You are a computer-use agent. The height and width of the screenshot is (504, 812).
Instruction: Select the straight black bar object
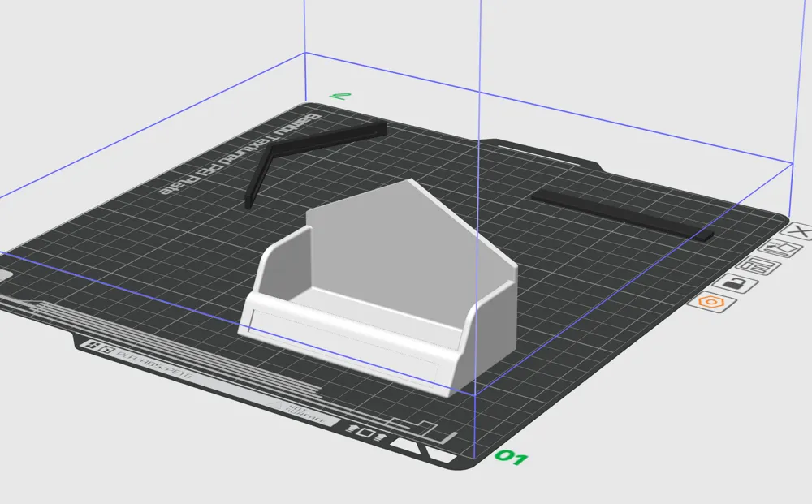pyautogui.click(x=622, y=214)
